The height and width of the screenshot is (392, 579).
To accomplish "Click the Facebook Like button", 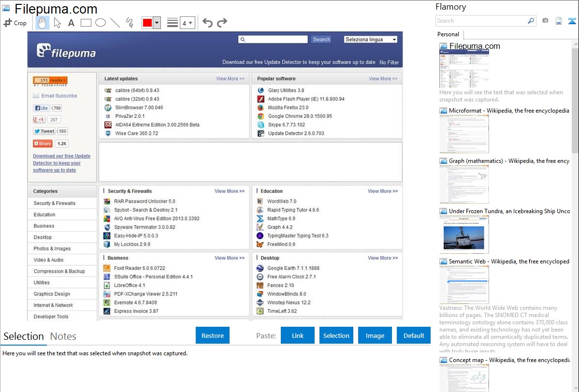I will click(42, 108).
